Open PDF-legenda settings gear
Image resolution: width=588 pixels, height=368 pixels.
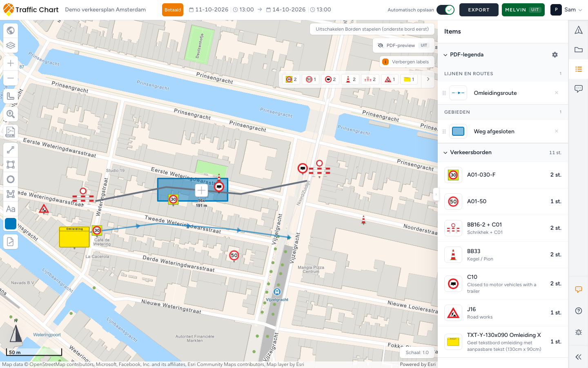pyautogui.click(x=555, y=55)
